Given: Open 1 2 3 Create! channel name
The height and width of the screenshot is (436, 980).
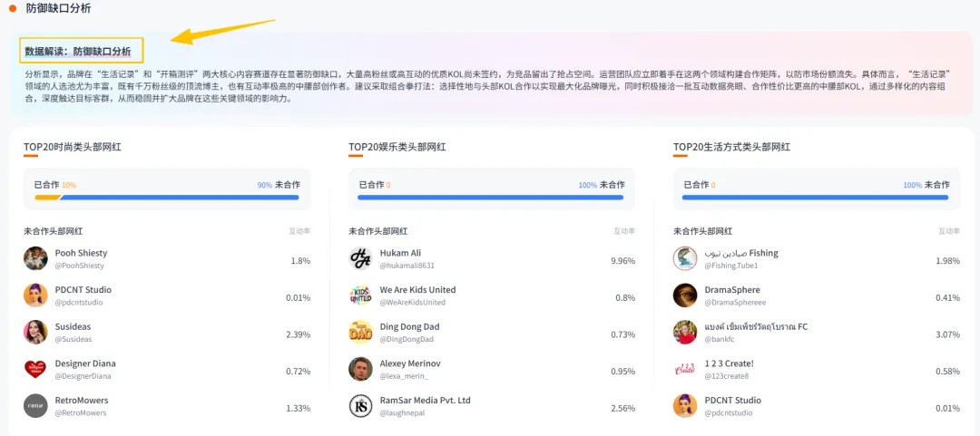Looking at the screenshot, I should [x=730, y=363].
